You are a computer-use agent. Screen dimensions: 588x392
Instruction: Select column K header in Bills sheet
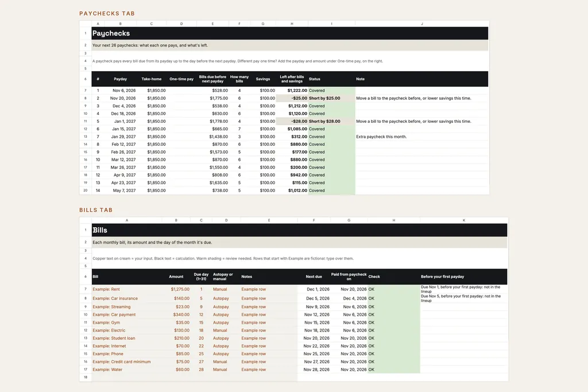(463, 220)
